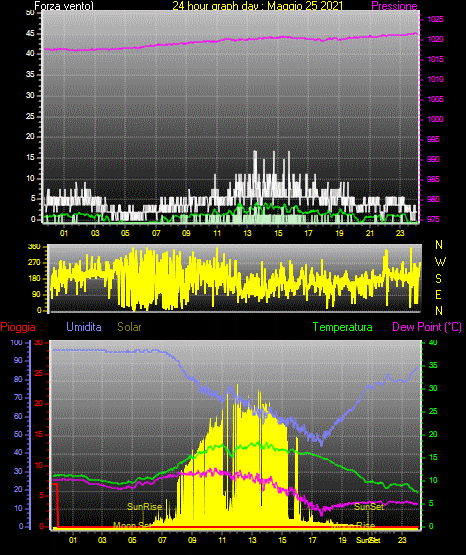Click pressure axis value 990
This screenshot has height=555, width=466.
tap(433, 159)
